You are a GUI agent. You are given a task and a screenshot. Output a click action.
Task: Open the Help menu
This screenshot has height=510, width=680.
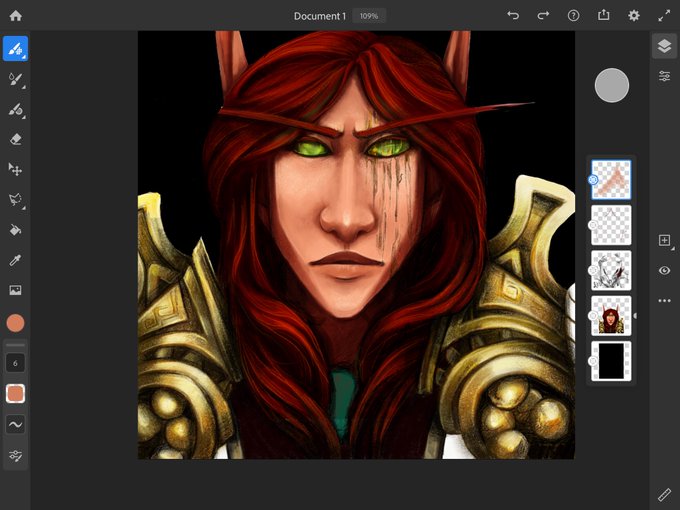(573, 16)
